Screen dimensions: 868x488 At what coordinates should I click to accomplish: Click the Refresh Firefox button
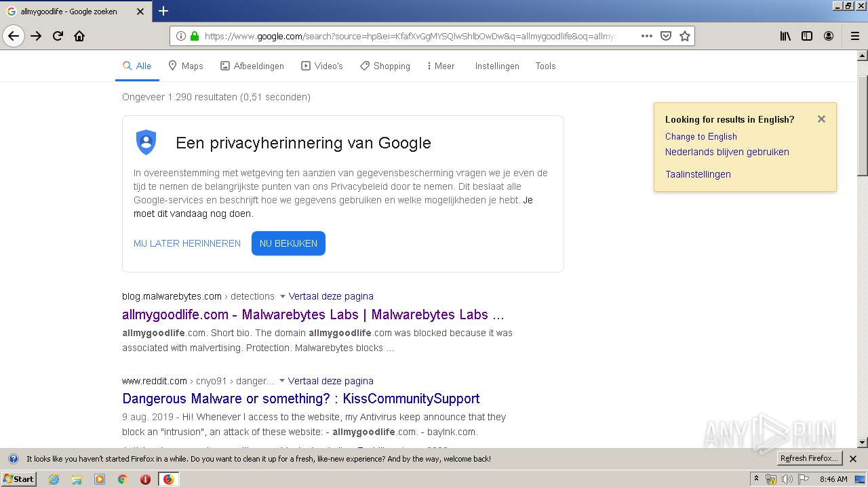pyautogui.click(x=810, y=458)
